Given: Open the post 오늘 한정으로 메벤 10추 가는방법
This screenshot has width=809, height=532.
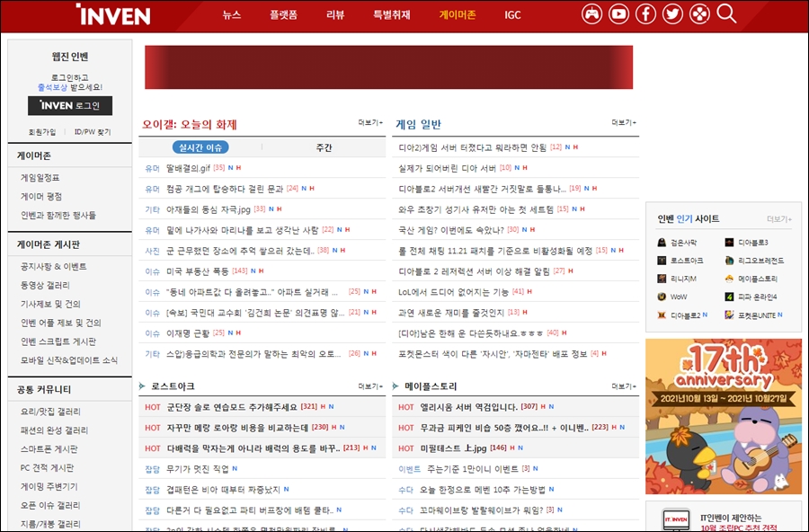Looking at the screenshot, I should click(483, 489).
